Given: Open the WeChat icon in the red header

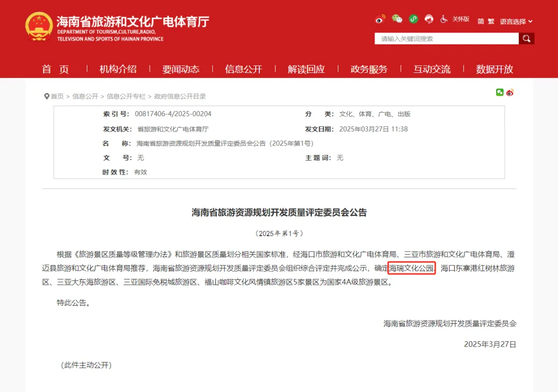Looking at the screenshot, I should coord(396,19).
